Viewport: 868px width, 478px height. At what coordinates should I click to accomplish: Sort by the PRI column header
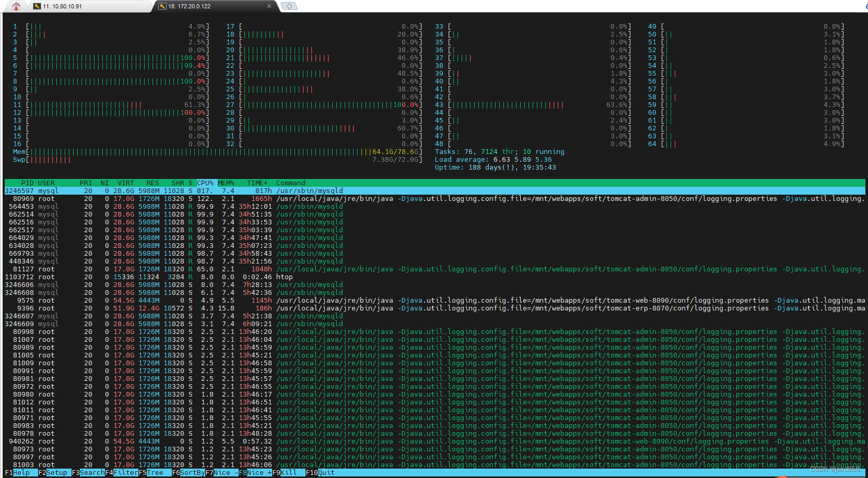click(86, 183)
